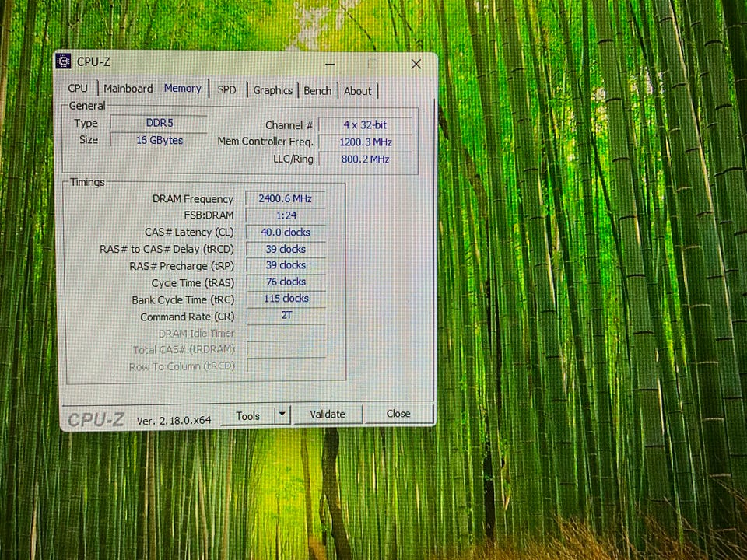This screenshot has height=560, width=747.
Task: Select the 1:24 FSB:DRAM ratio value
Action: click(x=286, y=215)
